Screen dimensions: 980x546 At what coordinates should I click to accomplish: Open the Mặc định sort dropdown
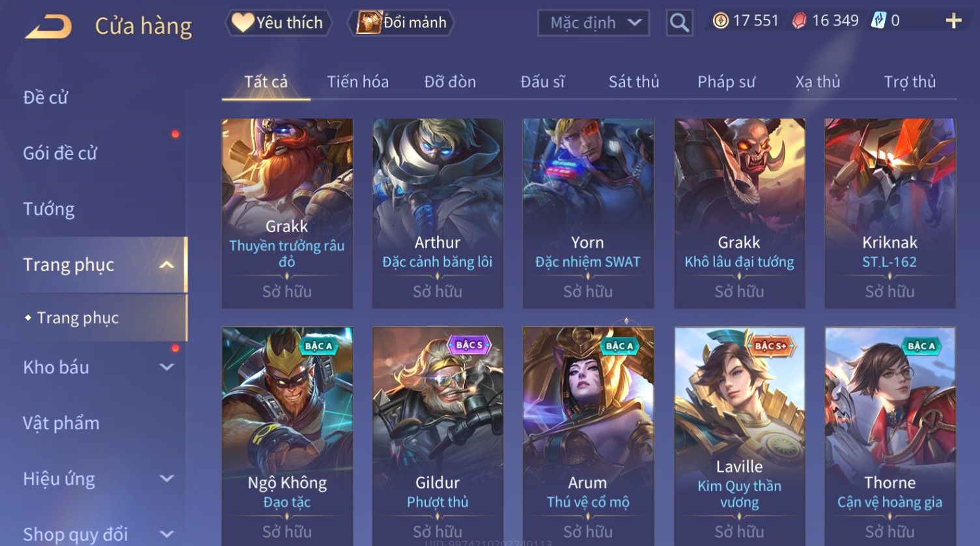(593, 23)
